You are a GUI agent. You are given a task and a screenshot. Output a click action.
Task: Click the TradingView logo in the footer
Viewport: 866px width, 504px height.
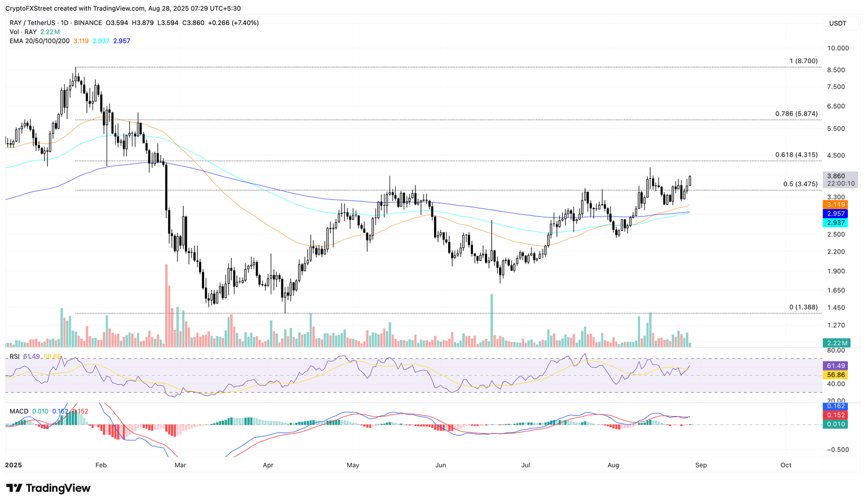(48, 488)
